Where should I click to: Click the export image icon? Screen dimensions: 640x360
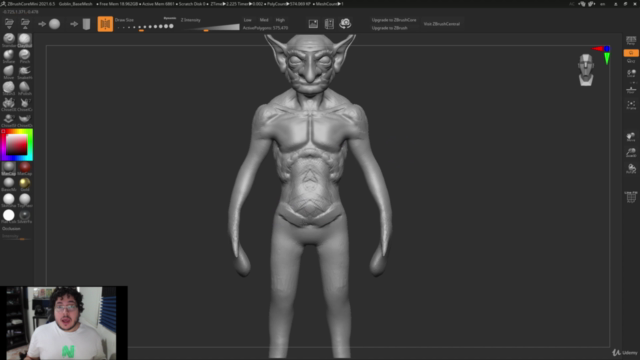(x=313, y=24)
